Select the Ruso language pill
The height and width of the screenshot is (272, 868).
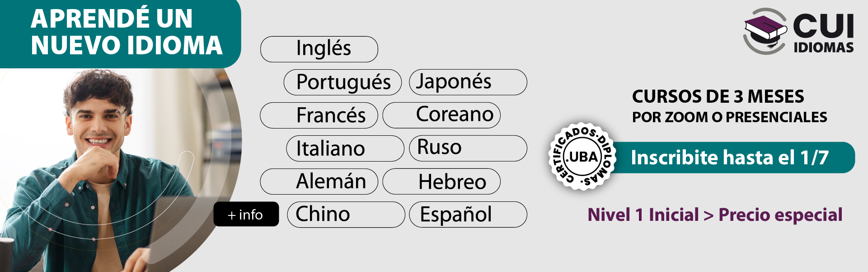[x=468, y=148]
